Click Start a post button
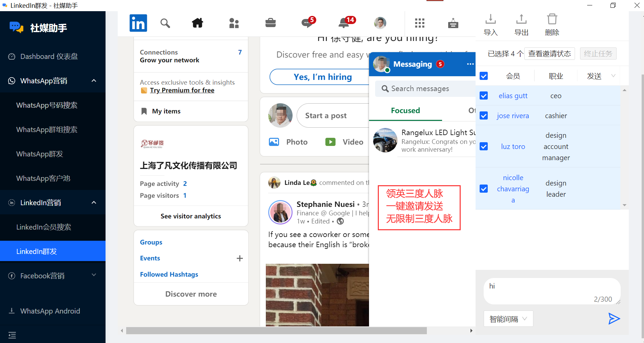The height and width of the screenshot is (343, 644). pyautogui.click(x=333, y=115)
